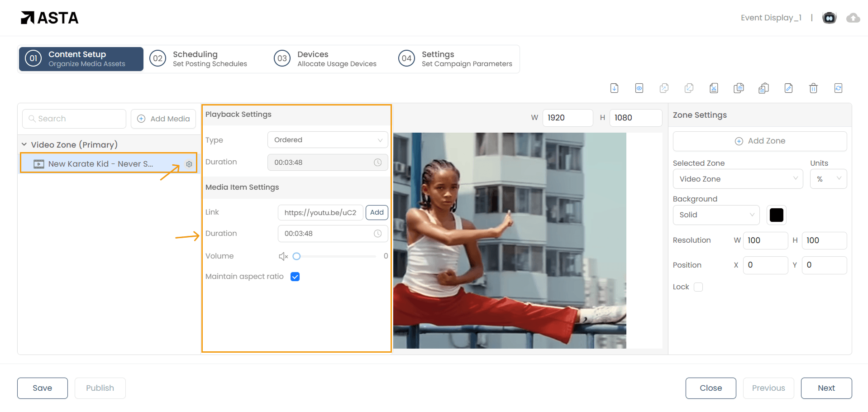Image resolution: width=868 pixels, height=412 pixels.
Task: Click the copy documents toolbar icon
Action: tap(739, 88)
